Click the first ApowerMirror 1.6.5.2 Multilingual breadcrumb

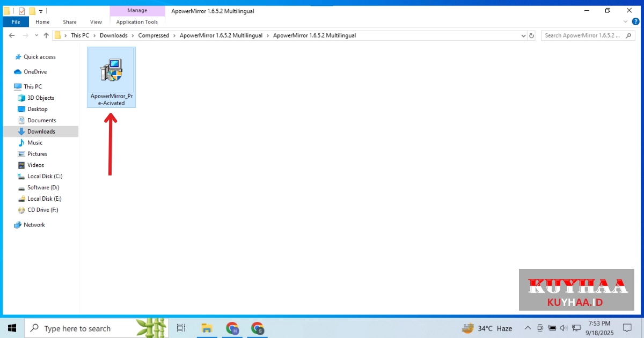[221, 35]
